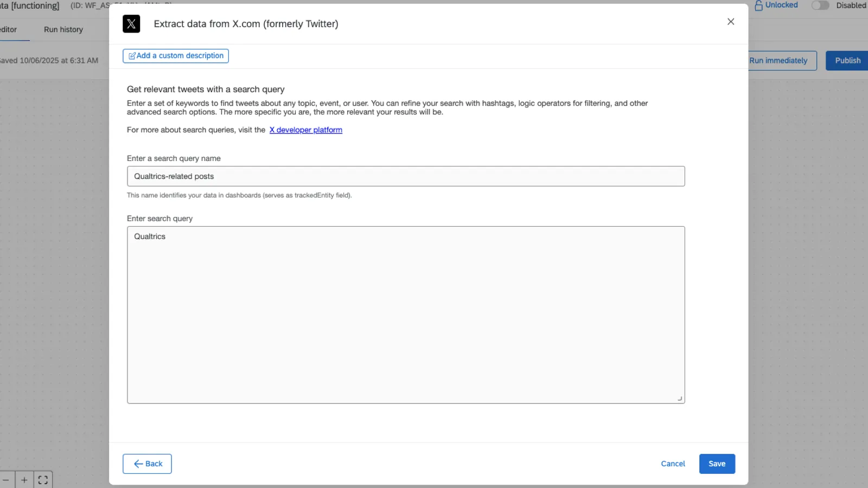Cancel the extract data setup

point(673,464)
